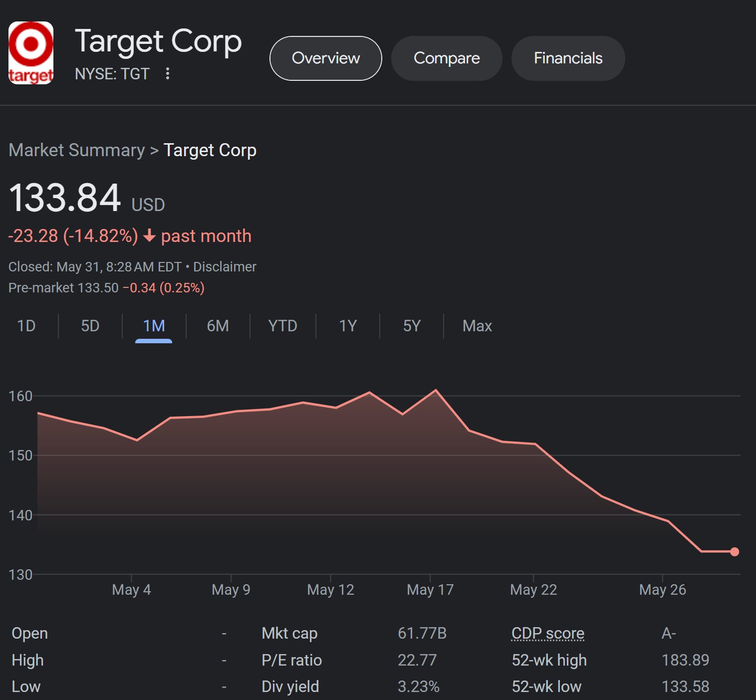Click the red down arrow next to past month
This screenshot has height=700, width=756.
point(149,235)
